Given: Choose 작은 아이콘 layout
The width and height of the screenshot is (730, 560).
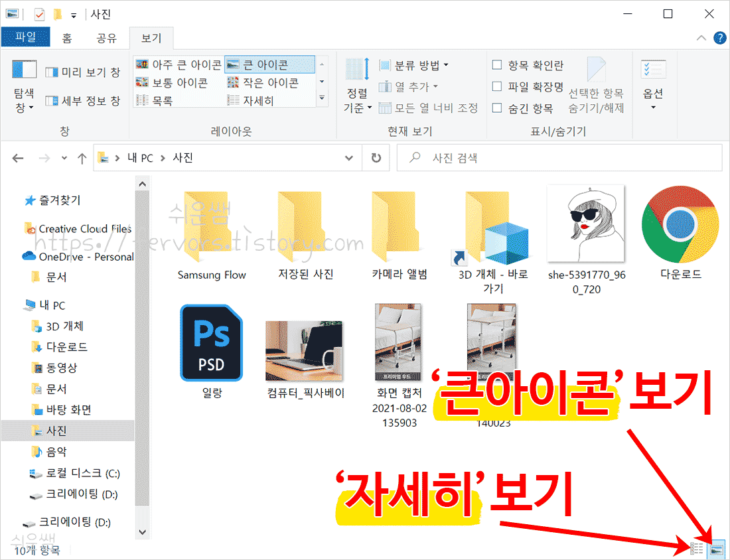Looking at the screenshot, I should click(263, 83).
